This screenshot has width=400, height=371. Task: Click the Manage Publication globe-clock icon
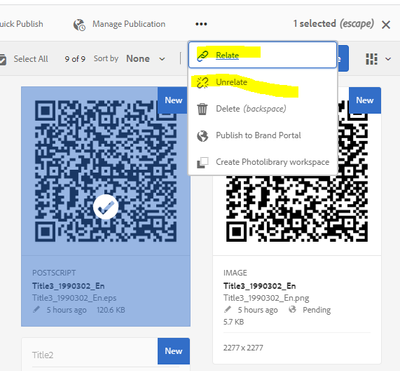tap(79, 24)
